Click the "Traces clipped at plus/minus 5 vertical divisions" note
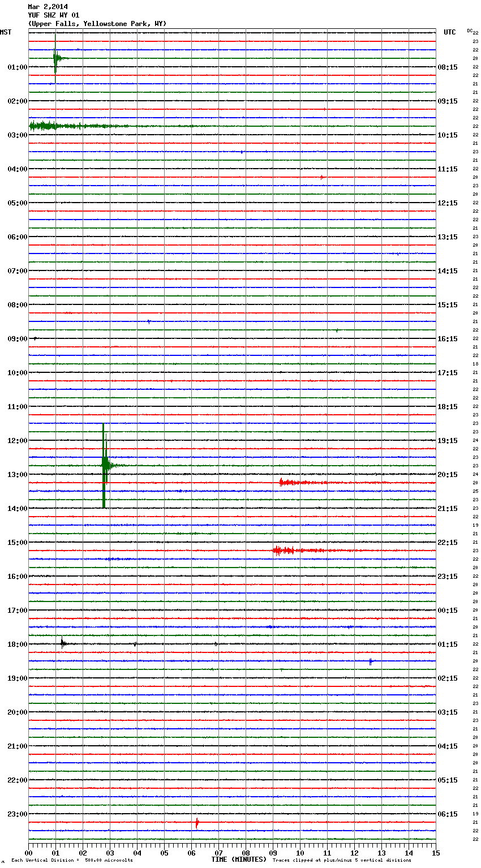This screenshot has width=481, height=868. coord(342,861)
